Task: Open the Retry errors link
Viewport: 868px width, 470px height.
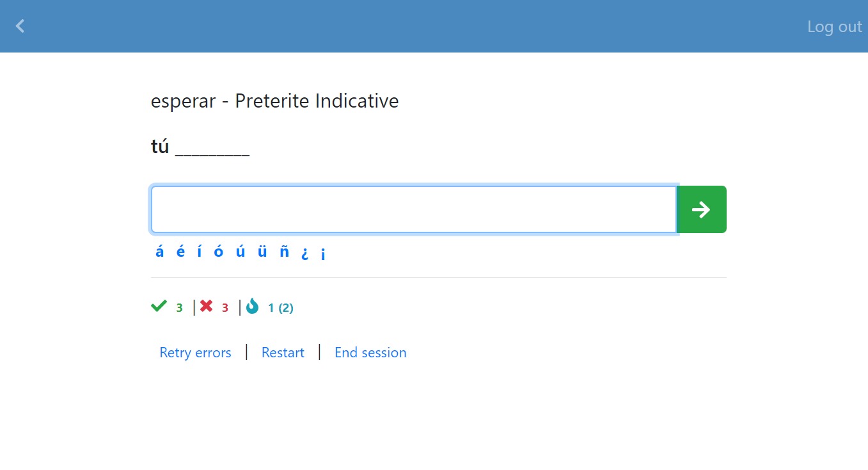Action: tap(195, 352)
